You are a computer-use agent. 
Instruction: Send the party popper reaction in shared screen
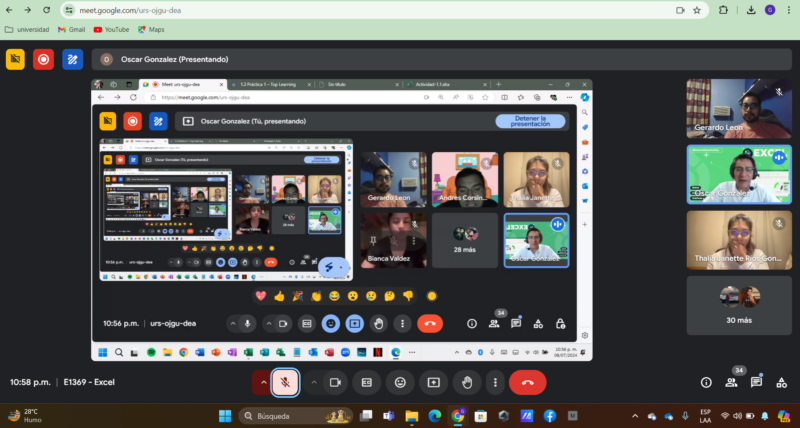pyautogui.click(x=297, y=296)
